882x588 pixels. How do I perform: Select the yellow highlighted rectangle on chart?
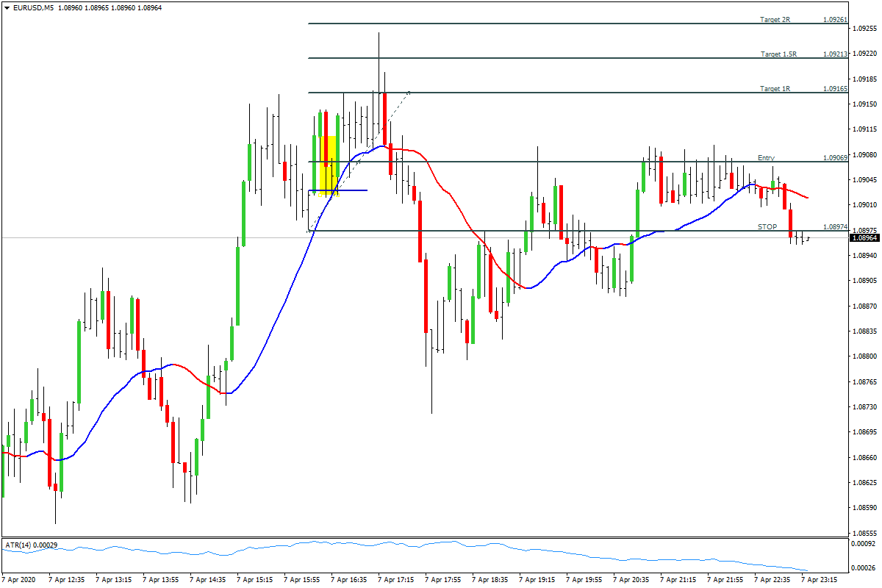[x=329, y=166]
